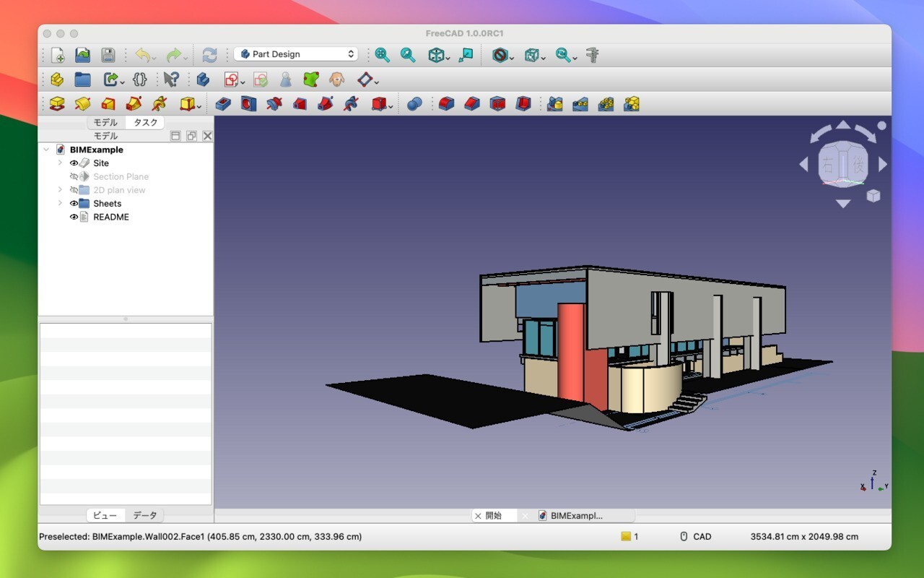
Task: Select the Groove tool
Action: pyautogui.click(x=274, y=104)
